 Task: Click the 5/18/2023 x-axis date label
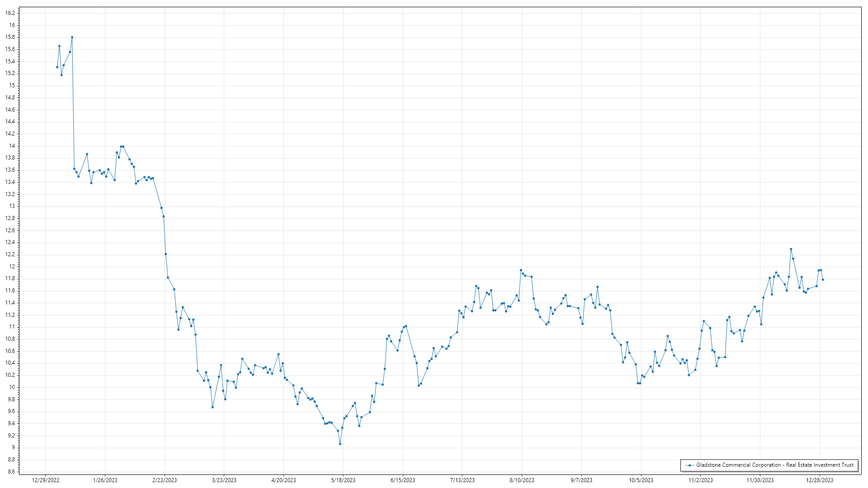tap(343, 480)
